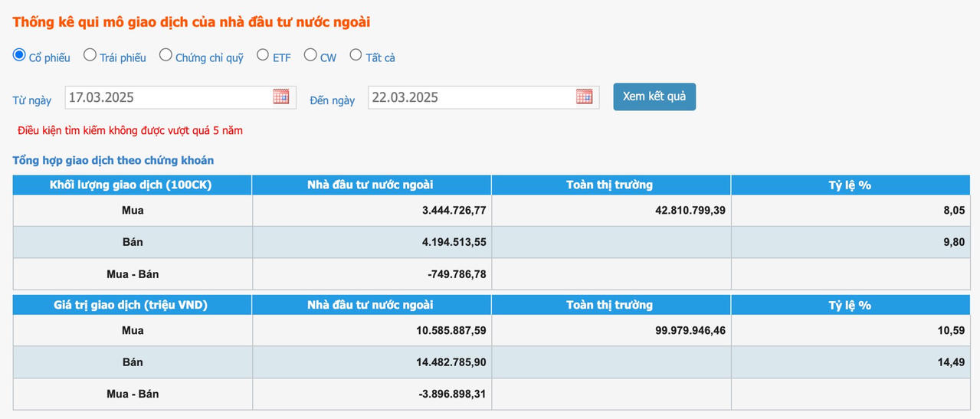980x419 pixels.
Task: Select the Tất cả radio option
Action: [356, 55]
